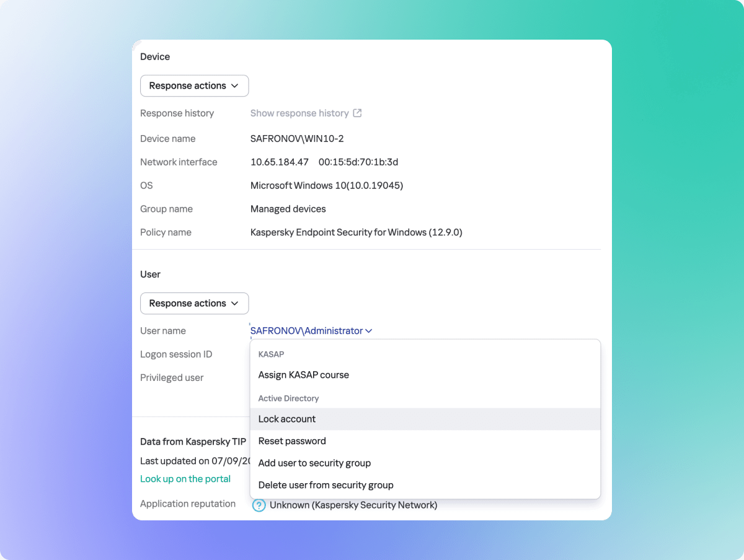Click the Policy name label
744x560 pixels.
coord(166,233)
